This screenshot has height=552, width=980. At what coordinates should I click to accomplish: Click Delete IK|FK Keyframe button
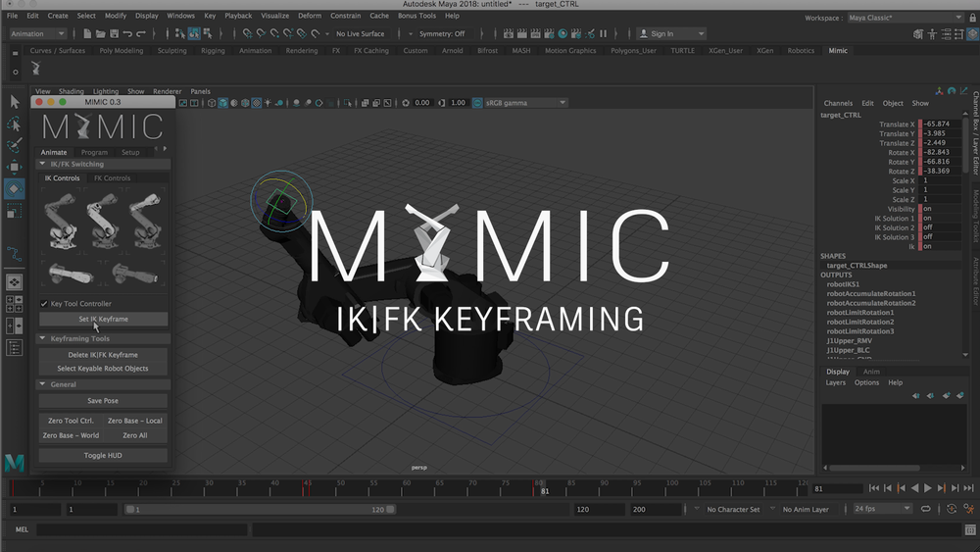coord(103,355)
